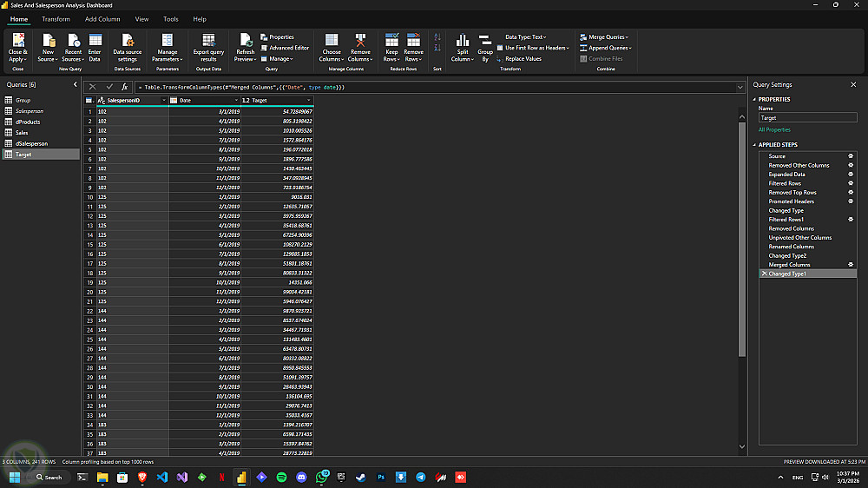Image resolution: width=868 pixels, height=488 pixels.
Task: Switch to the Transform tab
Action: [56, 18]
